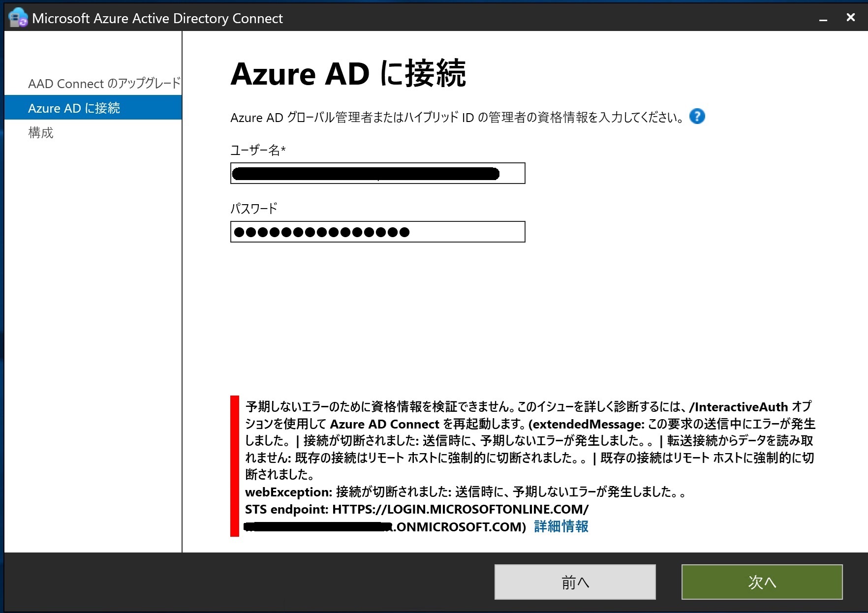Proceed with the green 次へ button
This screenshot has width=868, height=613.
click(762, 582)
